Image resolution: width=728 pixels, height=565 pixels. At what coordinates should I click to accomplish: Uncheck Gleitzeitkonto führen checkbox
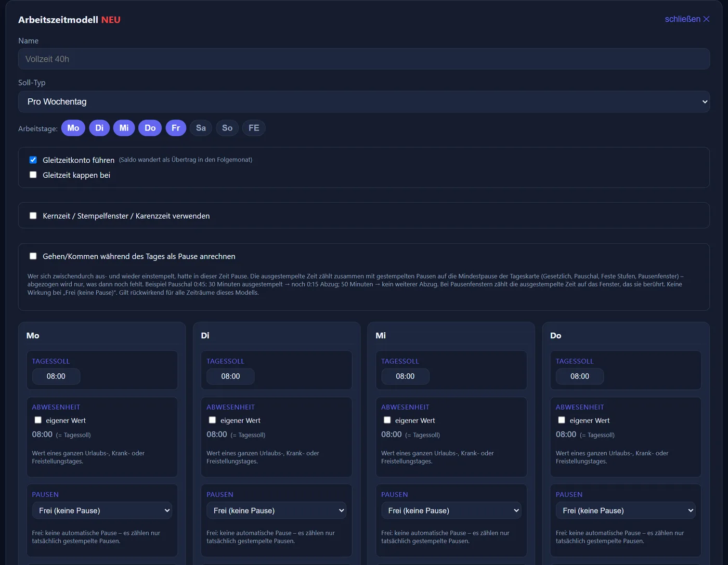(33, 160)
